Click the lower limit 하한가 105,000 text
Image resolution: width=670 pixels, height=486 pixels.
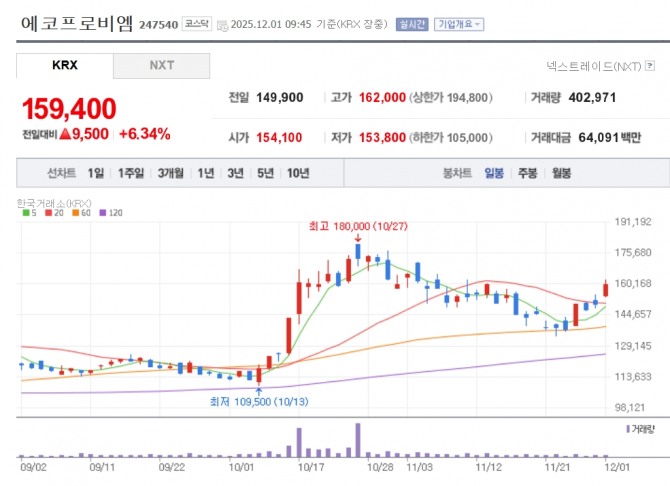451,138
